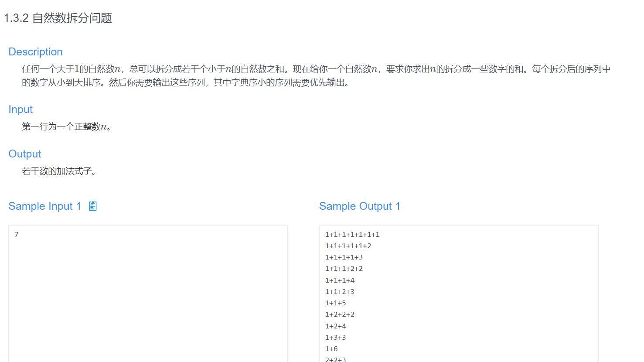Click the text 若干数的加法式子

coord(59,171)
